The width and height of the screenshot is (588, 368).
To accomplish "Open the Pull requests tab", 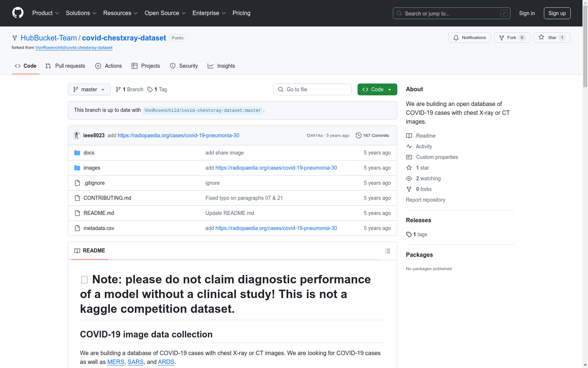I will pyautogui.click(x=65, y=66).
